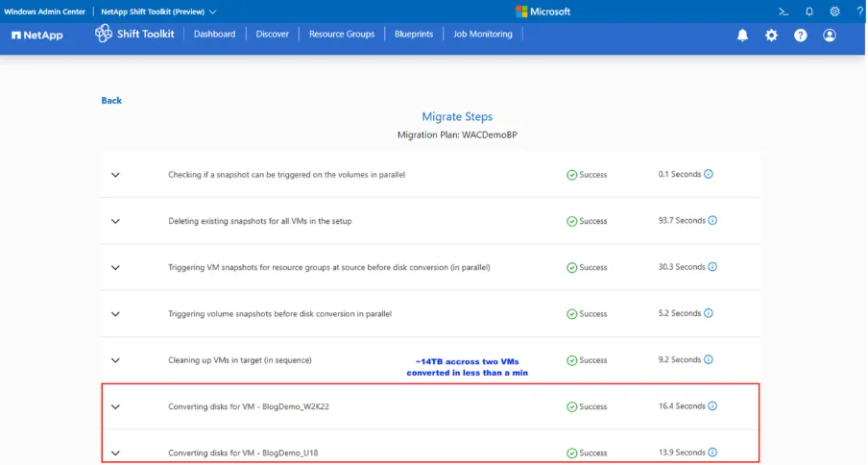Expand Deleting existing snapshots step
Image resolution: width=868 pixels, height=465 pixels.
click(115, 221)
